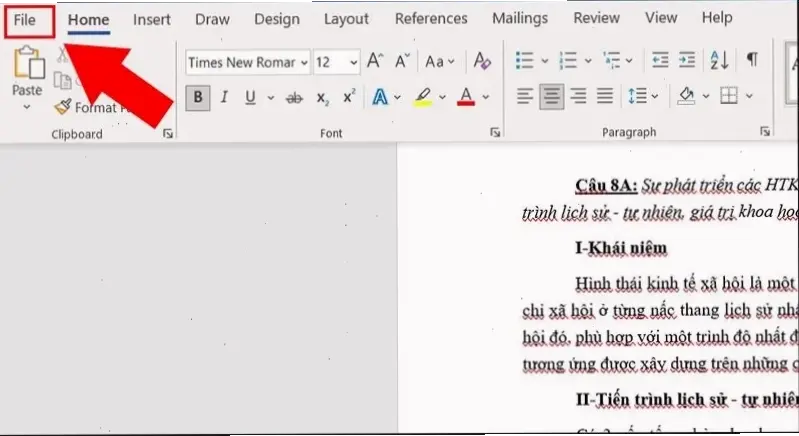Viewport: 799px width, 436px height.
Task: Select the Home tab
Action: point(89,20)
